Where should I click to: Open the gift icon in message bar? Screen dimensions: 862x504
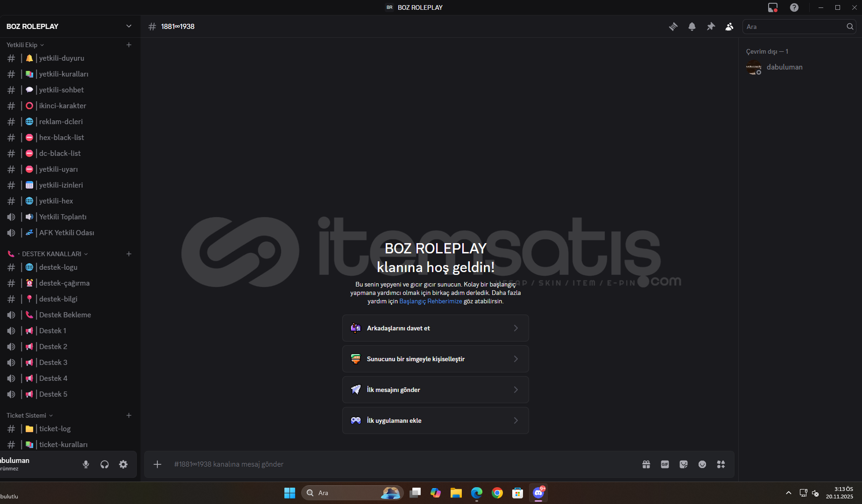(x=646, y=464)
